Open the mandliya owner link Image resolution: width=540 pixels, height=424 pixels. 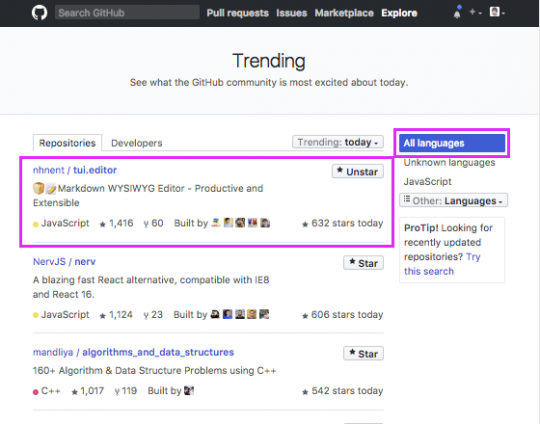(53, 352)
